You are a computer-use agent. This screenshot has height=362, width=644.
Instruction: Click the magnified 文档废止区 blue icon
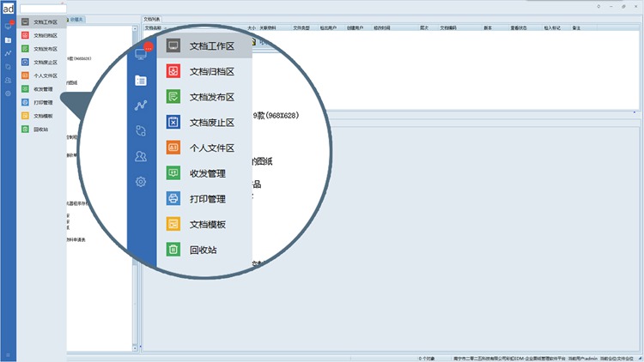pos(173,122)
